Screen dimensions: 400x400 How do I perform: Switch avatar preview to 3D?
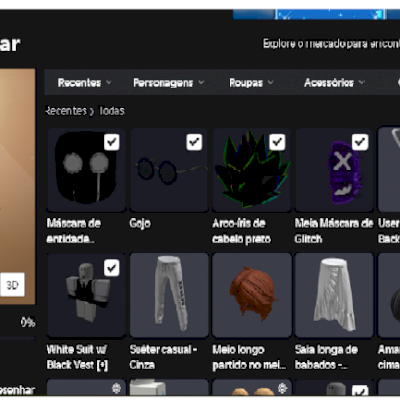coord(12,285)
